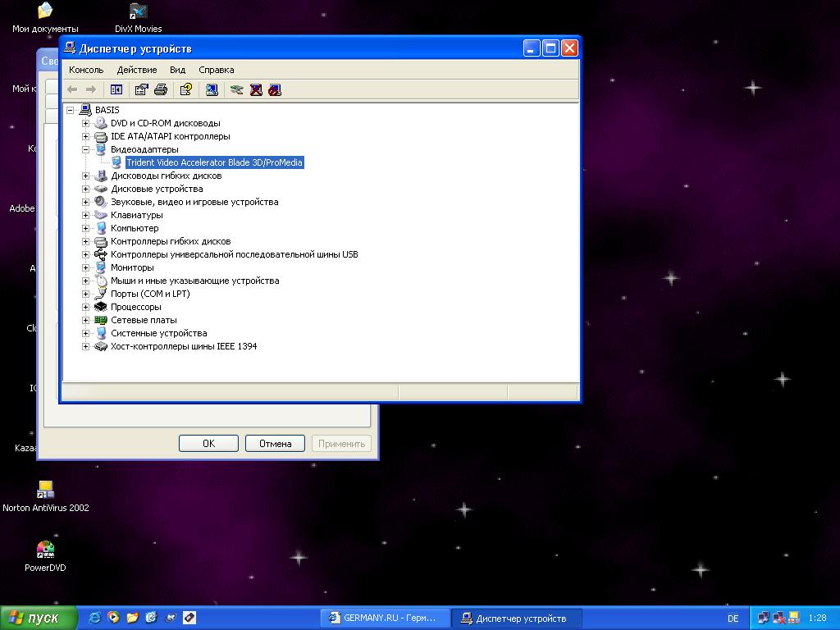Expand DVD и CD-ROM дисководы
Screen dimensions: 840x630
coord(85,123)
